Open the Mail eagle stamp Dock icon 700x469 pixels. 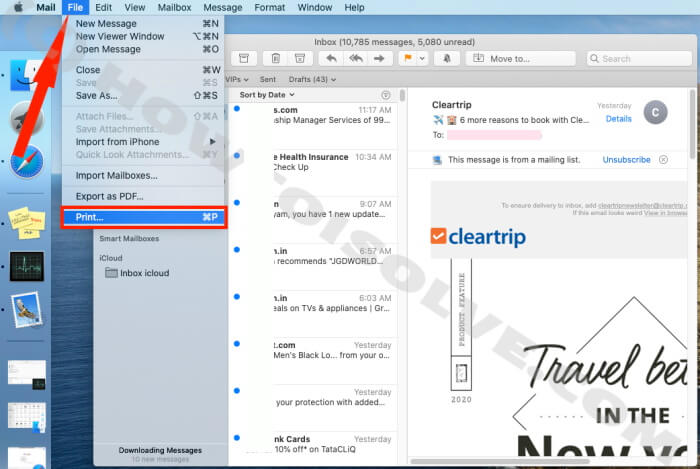(x=28, y=310)
